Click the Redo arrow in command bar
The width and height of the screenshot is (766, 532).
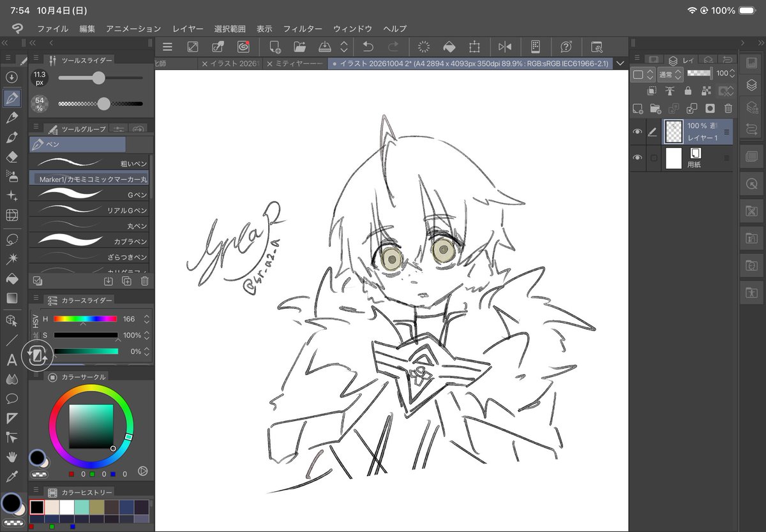[393, 47]
